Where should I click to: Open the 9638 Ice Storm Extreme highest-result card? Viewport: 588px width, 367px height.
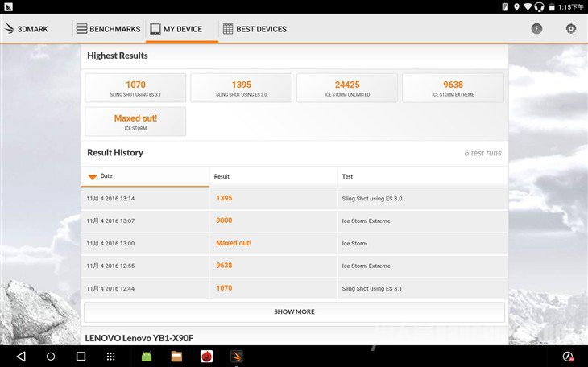point(453,88)
